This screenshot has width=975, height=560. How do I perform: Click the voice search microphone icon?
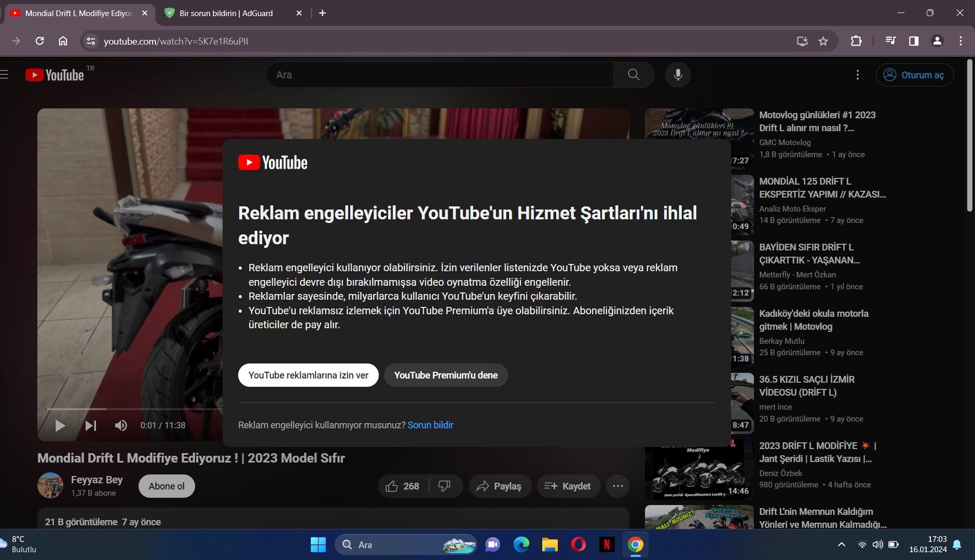678,75
